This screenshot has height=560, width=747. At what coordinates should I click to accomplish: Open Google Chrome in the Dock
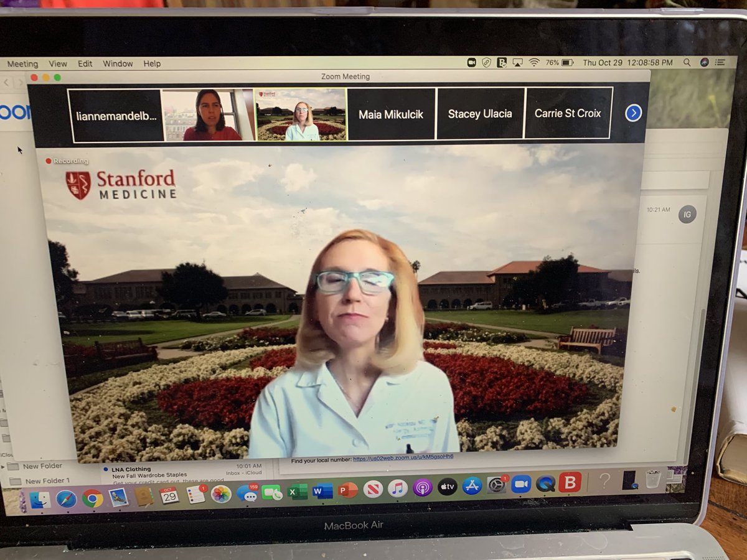(93, 498)
